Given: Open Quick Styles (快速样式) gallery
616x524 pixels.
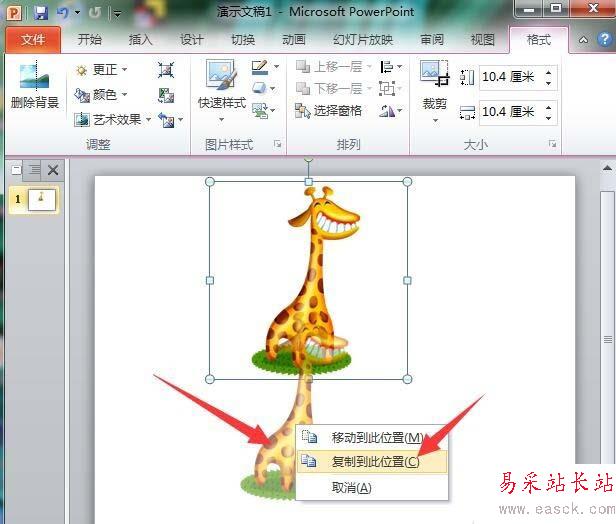Looking at the screenshot, I should click(222, 90).
